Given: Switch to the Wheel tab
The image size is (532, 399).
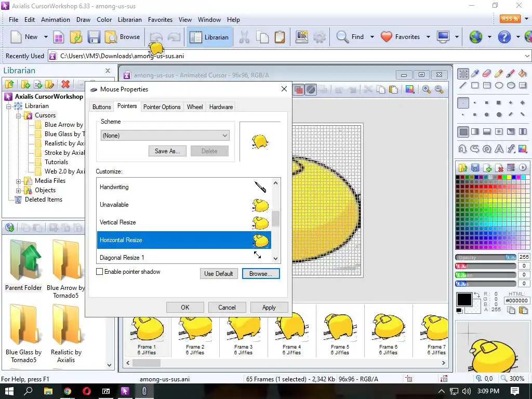Looking at the screenshot, I should click(x=195, y=107).
